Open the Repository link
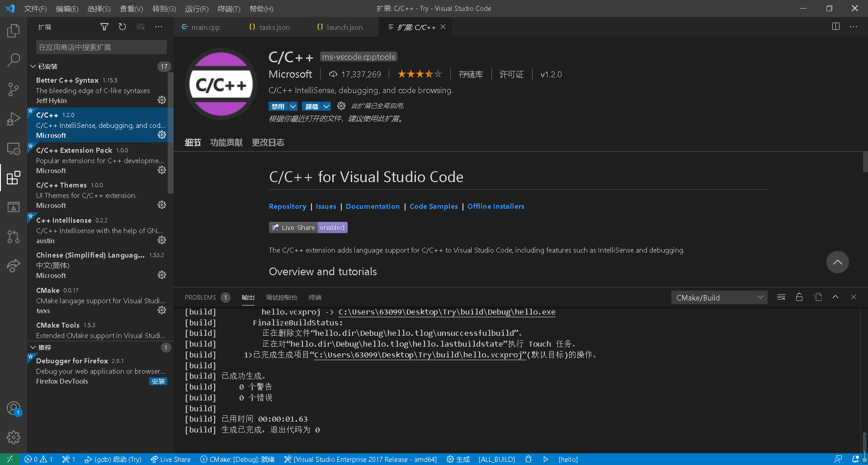868x465 pixels. (x=288, y=206)
